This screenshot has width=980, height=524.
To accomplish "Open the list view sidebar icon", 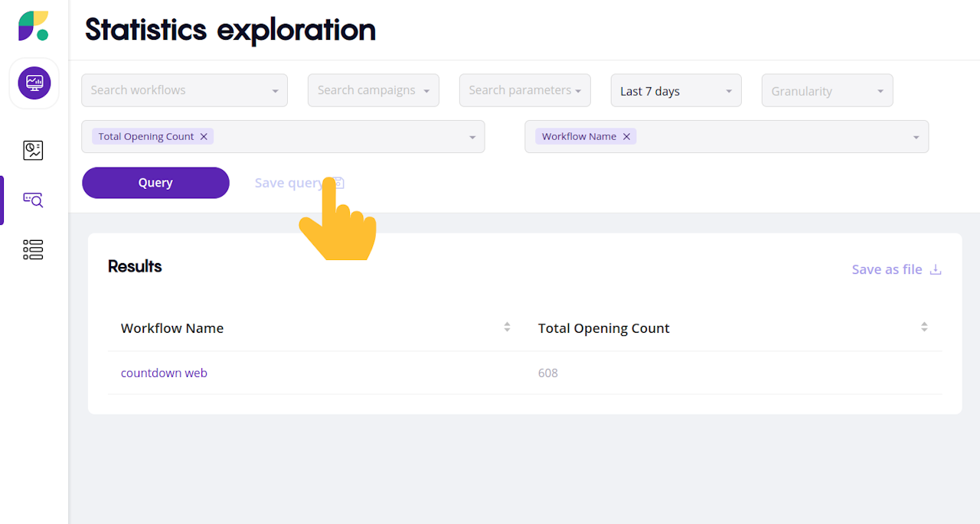I will (34, 249).
